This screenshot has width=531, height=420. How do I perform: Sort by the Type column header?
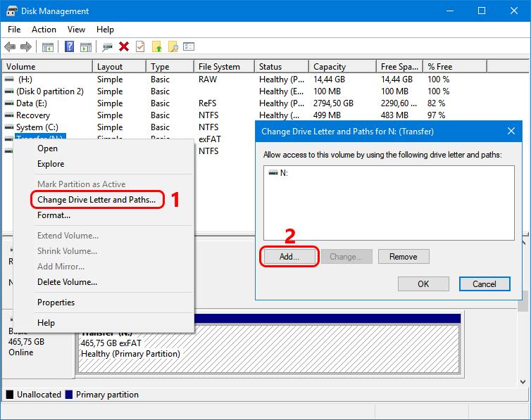[170, 67]
